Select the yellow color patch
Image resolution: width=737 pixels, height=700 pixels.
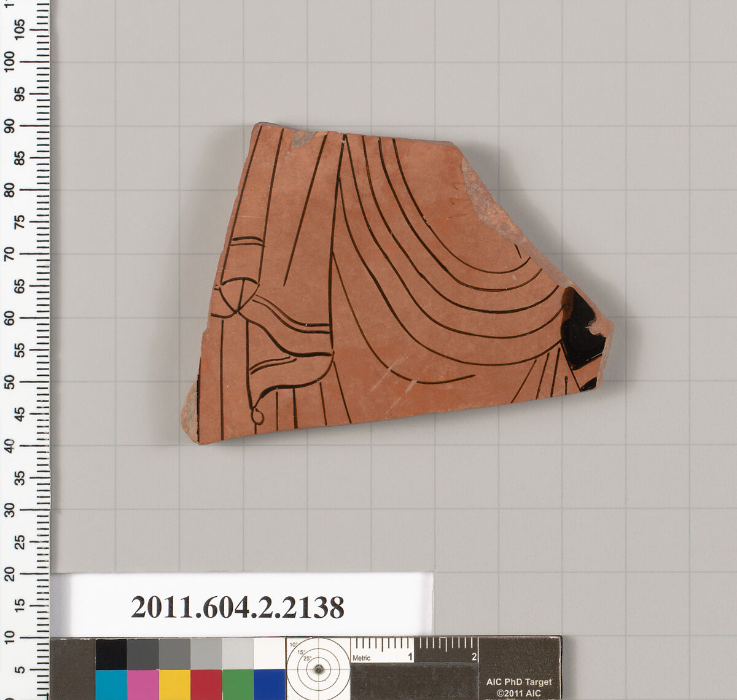click(x=174, y=684)
